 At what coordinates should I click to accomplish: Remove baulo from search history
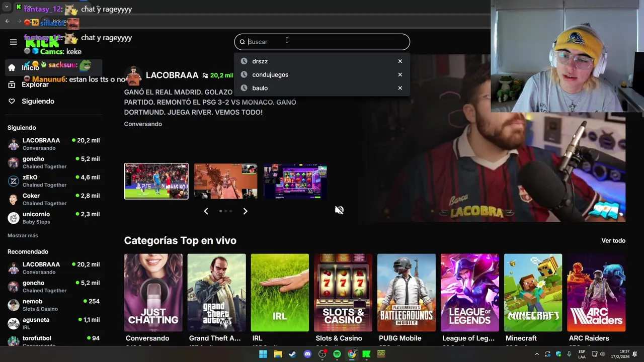click(400, 88)
